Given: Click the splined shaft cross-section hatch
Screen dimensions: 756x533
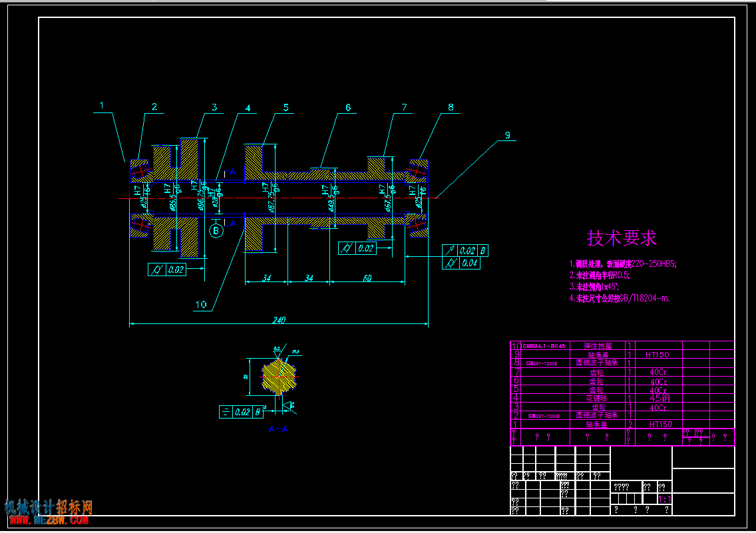Looking at the screenshot, I should pos(280,377).
